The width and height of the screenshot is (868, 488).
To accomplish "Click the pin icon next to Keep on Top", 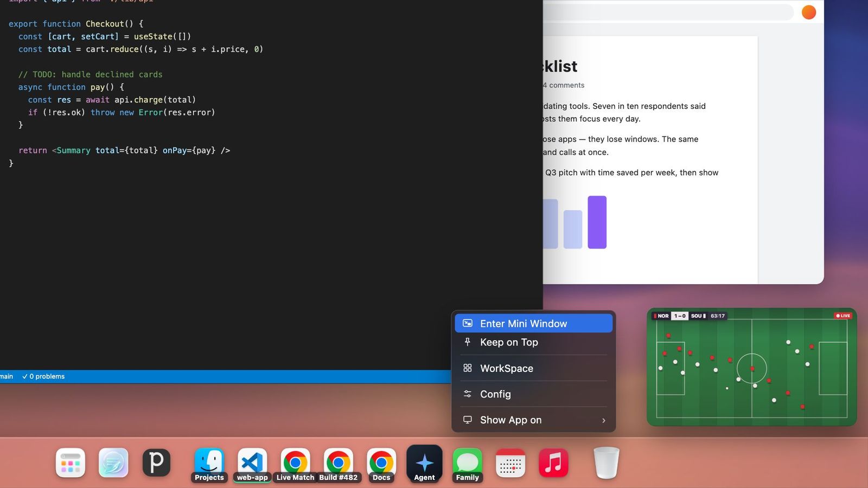I will tap(467, 342).
